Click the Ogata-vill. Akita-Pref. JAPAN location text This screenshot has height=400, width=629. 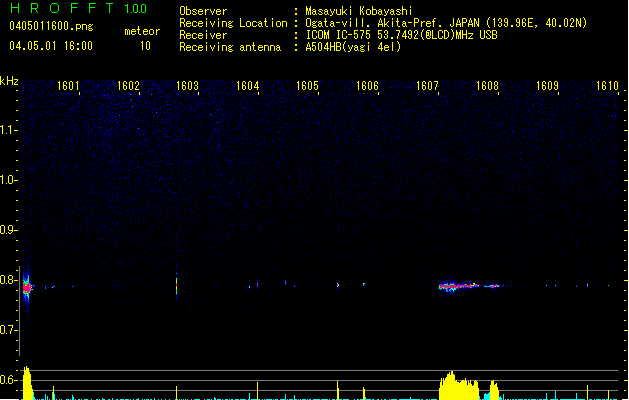tap(446, 23)
